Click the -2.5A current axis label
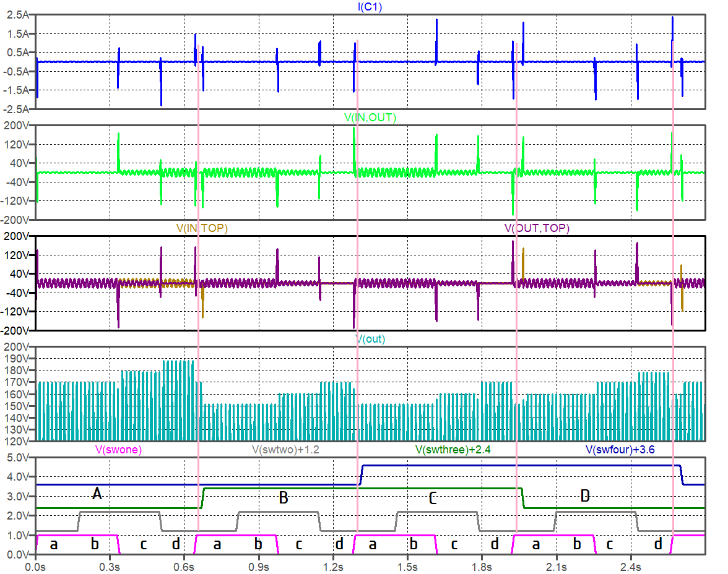 (16, 109)
